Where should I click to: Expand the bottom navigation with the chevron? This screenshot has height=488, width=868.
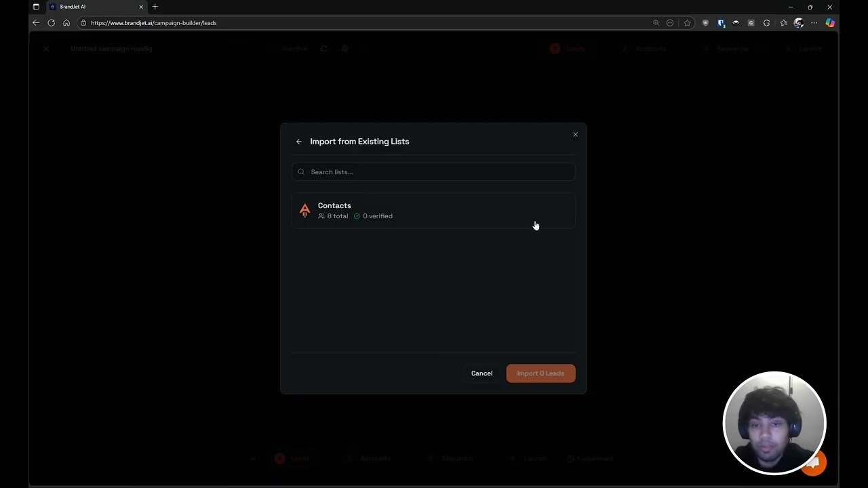tap(254, 458)
